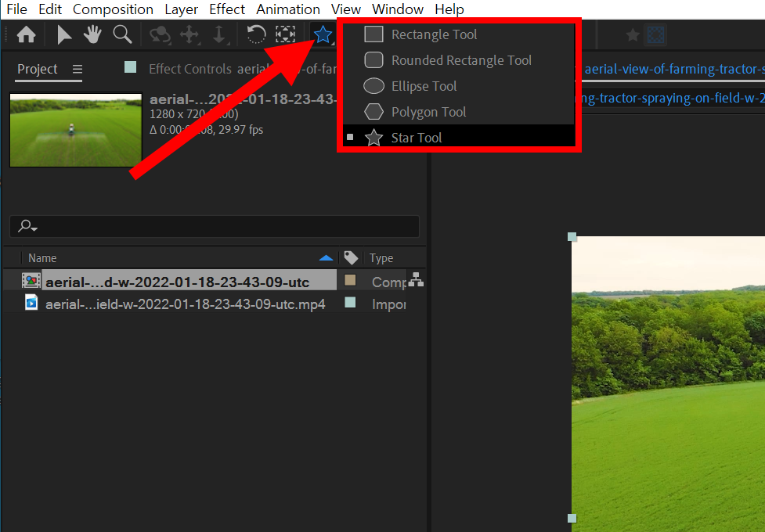
Task: Open the Animation menu
Action: pos(288,9)
